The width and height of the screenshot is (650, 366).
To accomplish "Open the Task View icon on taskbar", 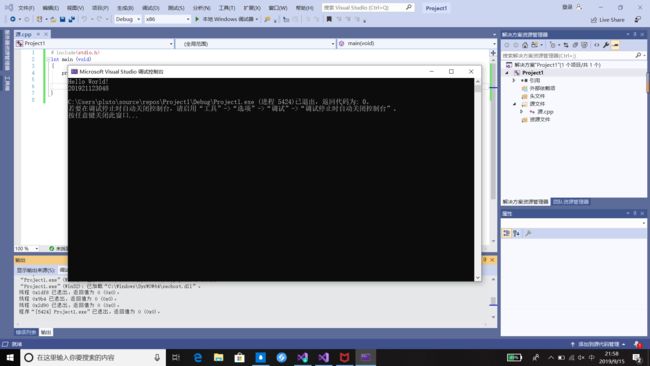I will coord(176,357).
